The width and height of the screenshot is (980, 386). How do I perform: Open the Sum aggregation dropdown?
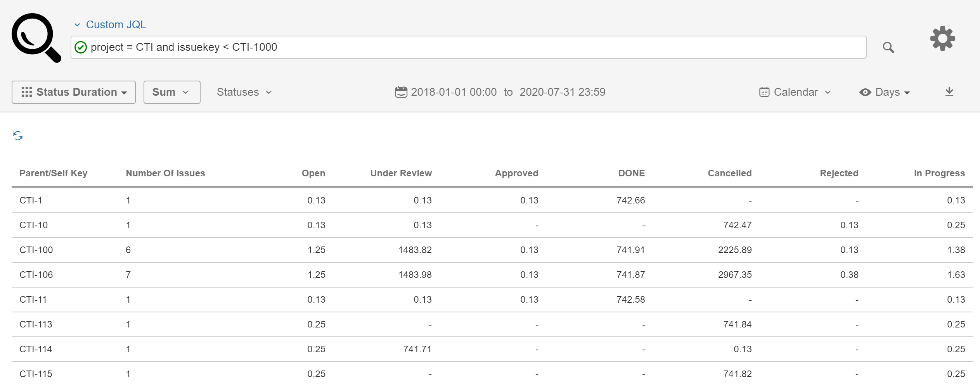click(x=171, y=92)
